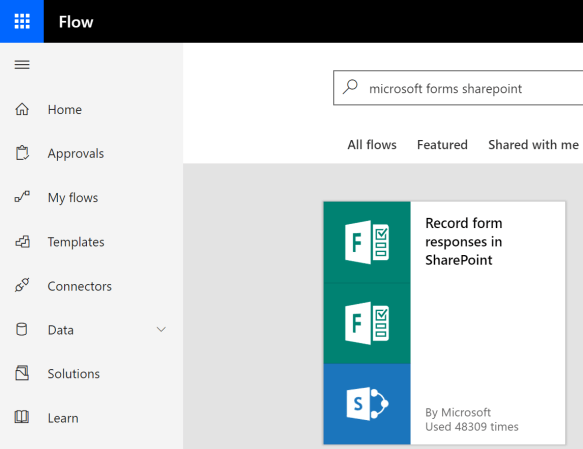The image size is (583, 449).
Task: Click the Solutions icon in sidebar
Action: coord(22,373)
